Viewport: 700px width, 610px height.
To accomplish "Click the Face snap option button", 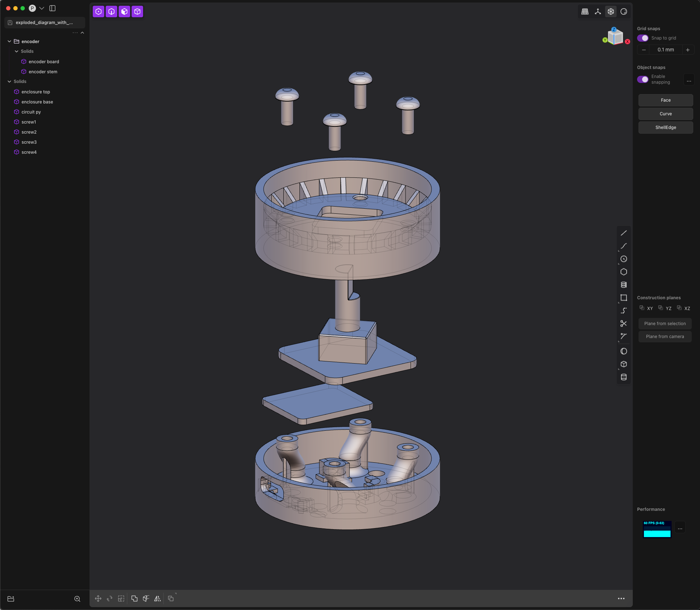I will [665, 100].
